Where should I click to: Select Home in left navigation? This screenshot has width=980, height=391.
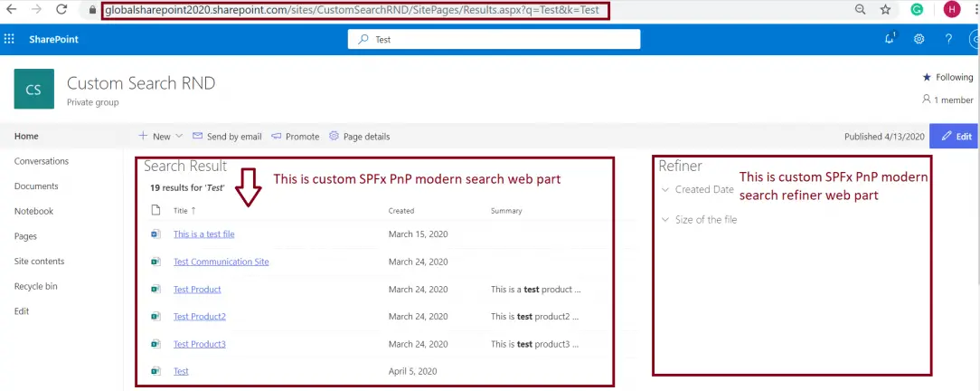click(26, 136)
